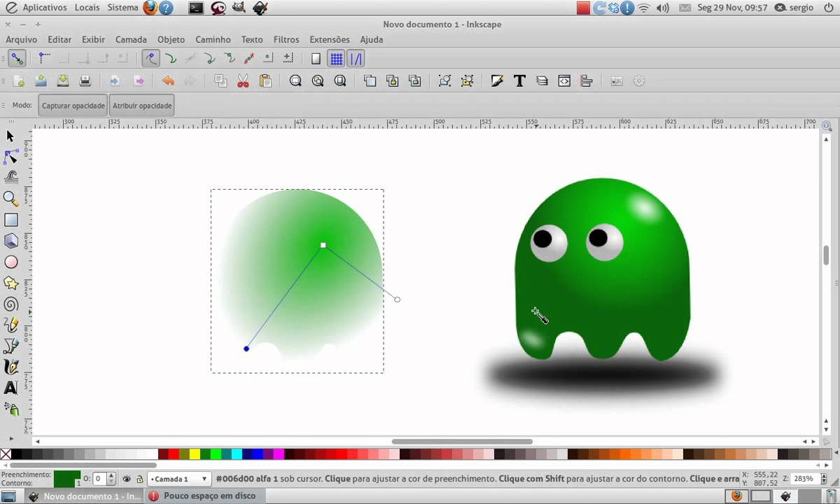Image resolution: width=840 pixels, height=504 pixels.
Task: Zoom to fit drawing icon
Action: (x=318, y=81)
